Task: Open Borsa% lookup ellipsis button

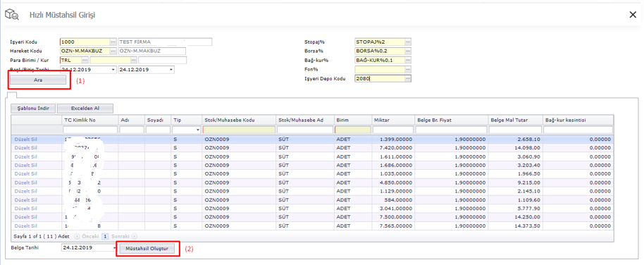Action: click(408, 51)
